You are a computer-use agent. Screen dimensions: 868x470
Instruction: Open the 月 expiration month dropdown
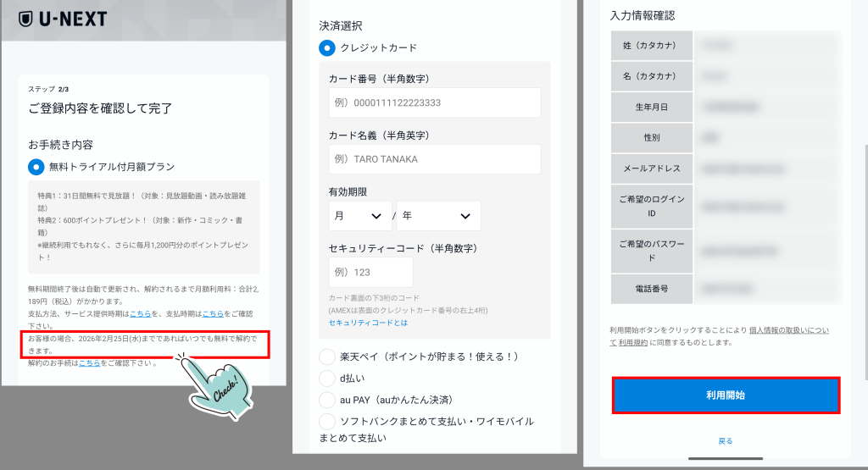click(359, 216)
